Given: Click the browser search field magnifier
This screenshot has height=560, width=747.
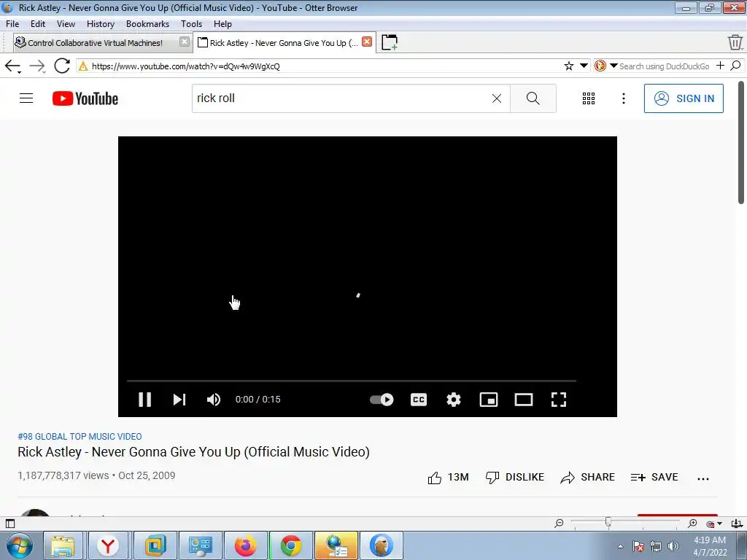Looking at the screenshot, I should coord(735,66).
